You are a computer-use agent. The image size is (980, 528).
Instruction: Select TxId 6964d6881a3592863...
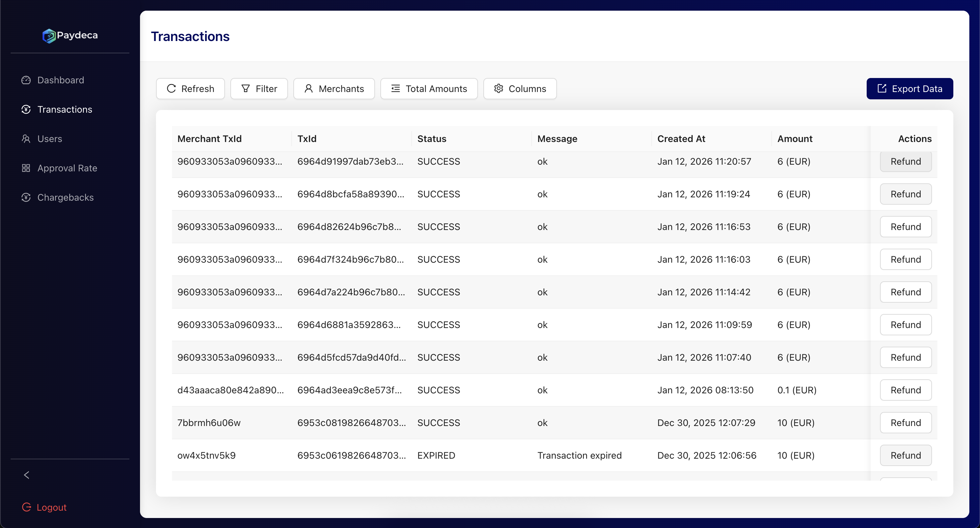point(349,325)
